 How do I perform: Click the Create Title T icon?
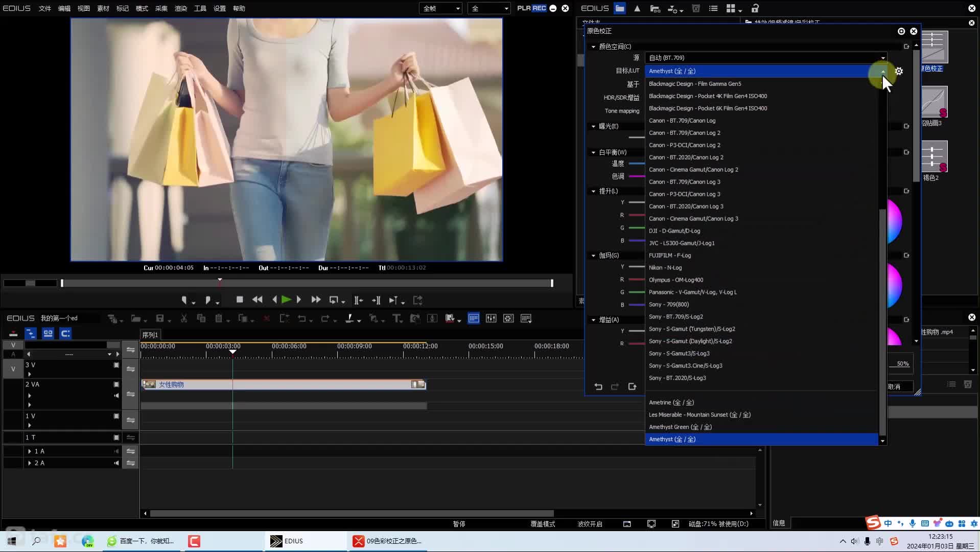click(x=396, y=318)
